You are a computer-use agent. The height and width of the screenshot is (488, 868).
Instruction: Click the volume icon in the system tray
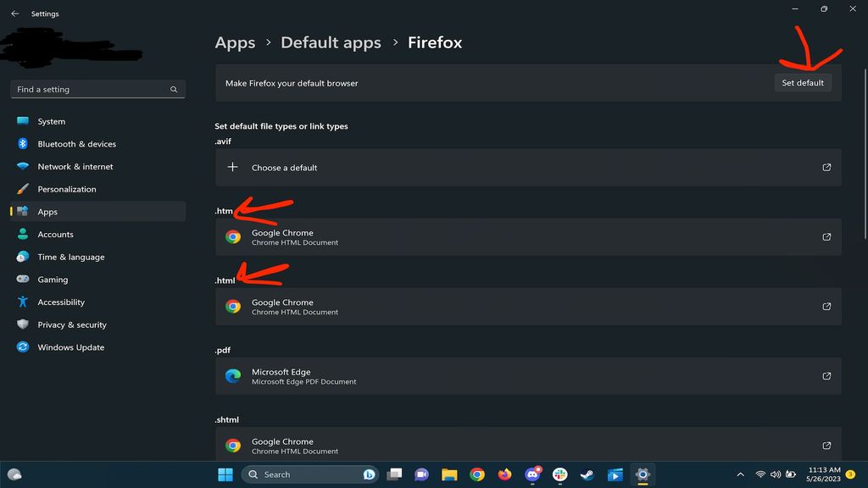pyautogui.click(x=775, y=474)
